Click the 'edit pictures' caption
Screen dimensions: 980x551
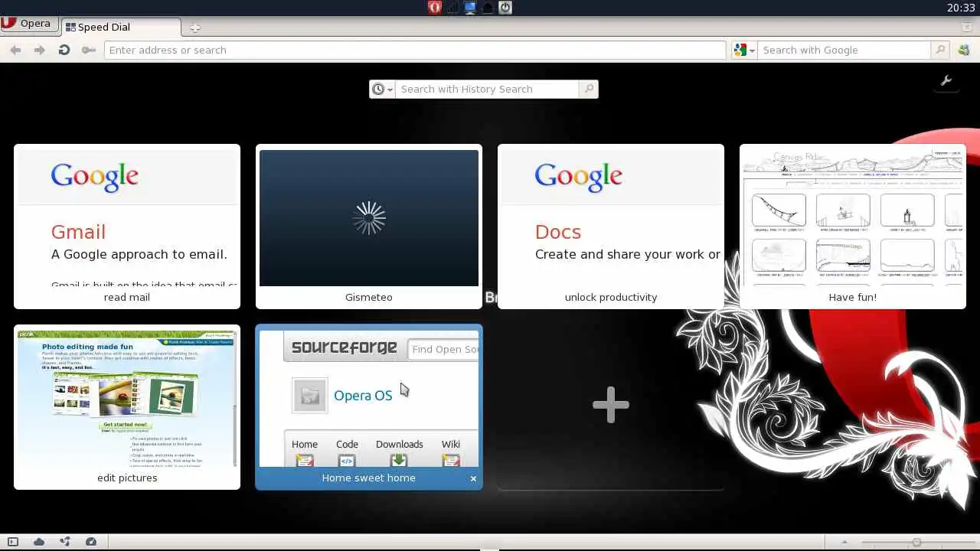(x=127, y=478)
